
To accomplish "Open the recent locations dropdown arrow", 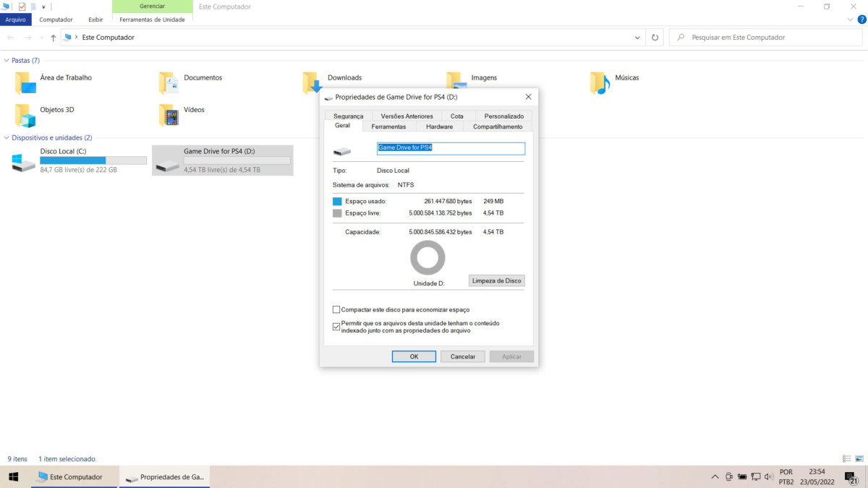I will (41, 37).
